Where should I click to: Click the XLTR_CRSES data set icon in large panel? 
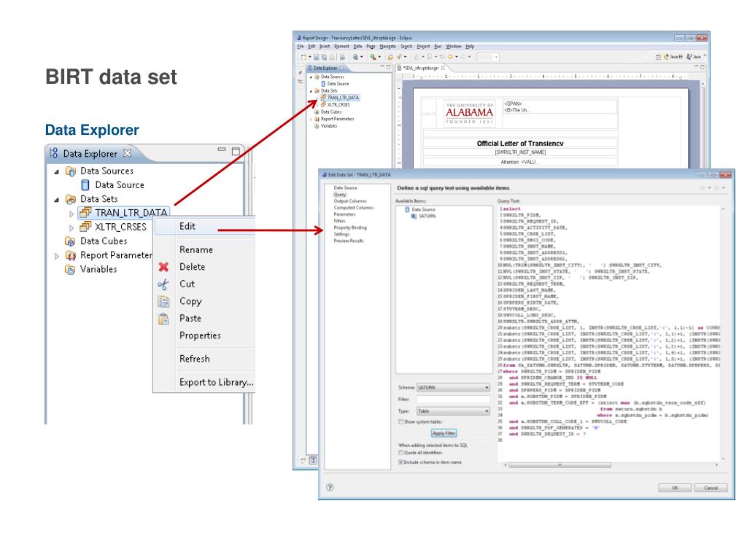(85, 227)
